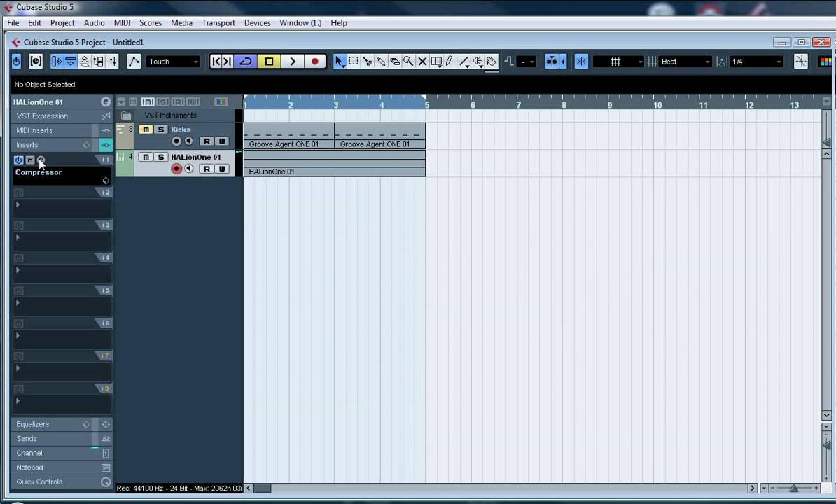
Task: Select the Line tool
Action: (464, 62)
